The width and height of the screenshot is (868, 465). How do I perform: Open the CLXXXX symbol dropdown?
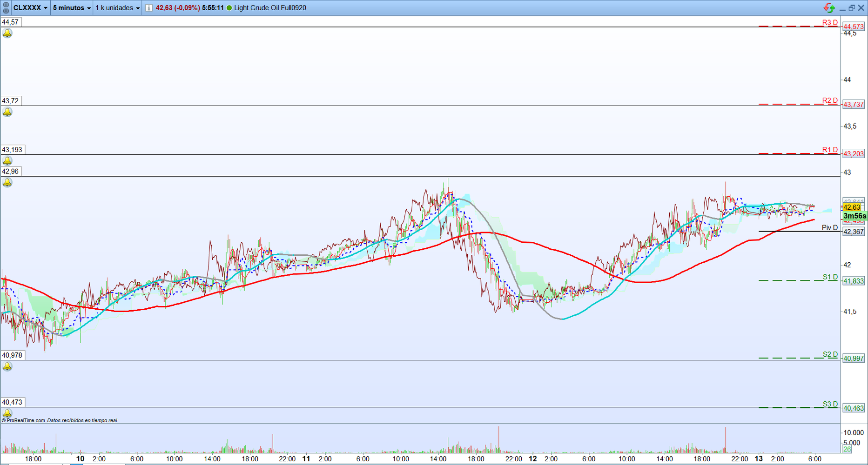[30, 8]
